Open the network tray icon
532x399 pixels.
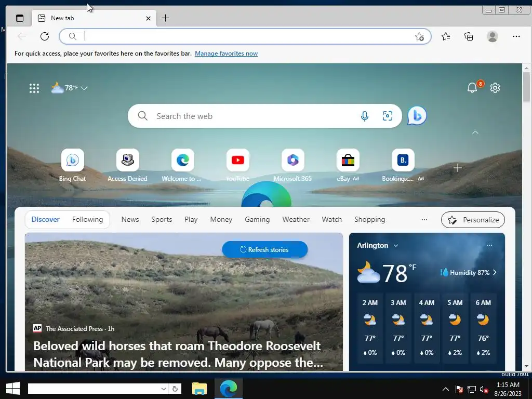coord(472,390)
